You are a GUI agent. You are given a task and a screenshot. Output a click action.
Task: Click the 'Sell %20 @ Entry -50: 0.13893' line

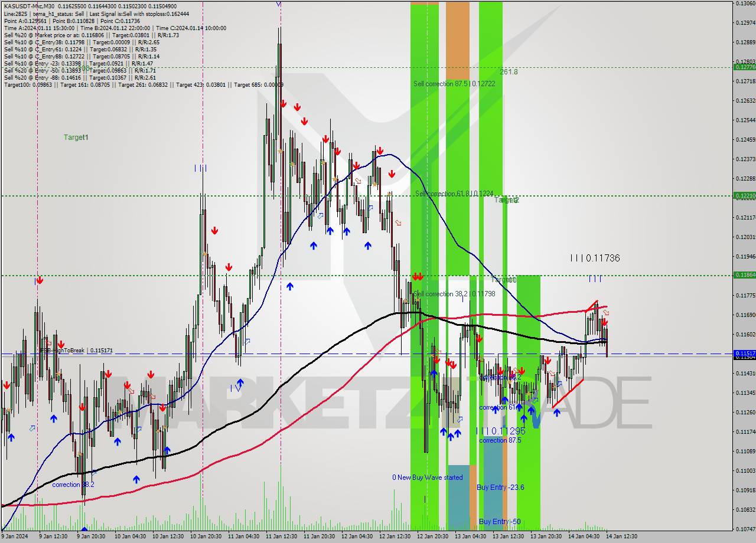(x=80, y=70)
